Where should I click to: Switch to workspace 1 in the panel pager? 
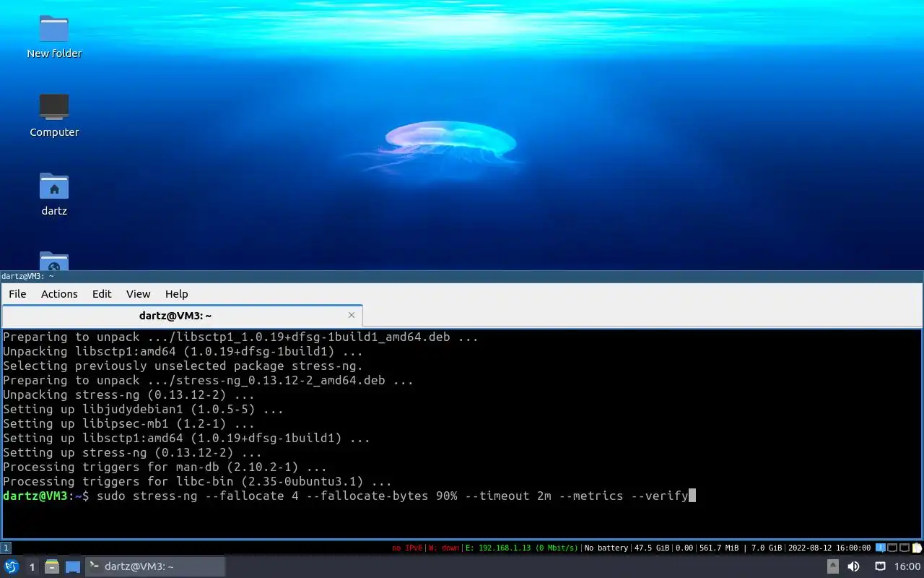coord(32,567)
